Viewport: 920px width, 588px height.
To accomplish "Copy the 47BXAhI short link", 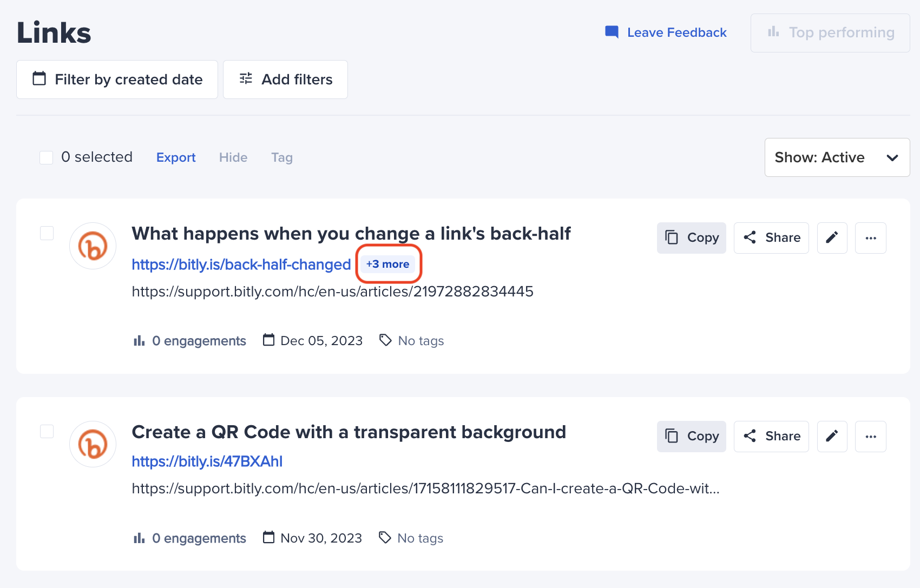I will click(692, 437).
